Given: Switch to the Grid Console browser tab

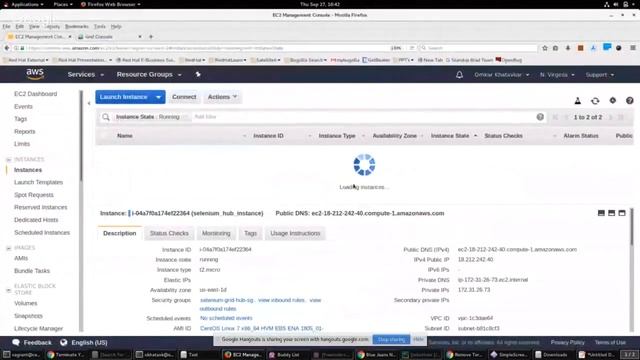Looking at the screenshot, I should tap(109, 37).
